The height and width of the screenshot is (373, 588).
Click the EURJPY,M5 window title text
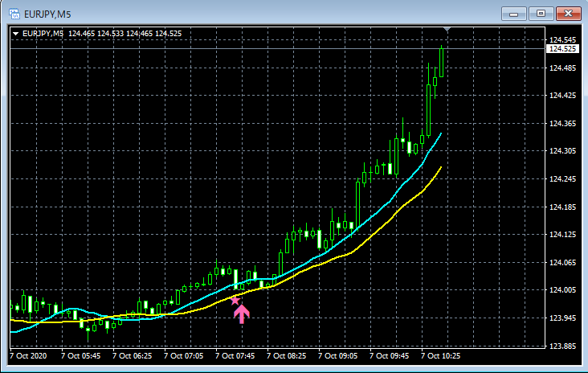click(47, 14)
